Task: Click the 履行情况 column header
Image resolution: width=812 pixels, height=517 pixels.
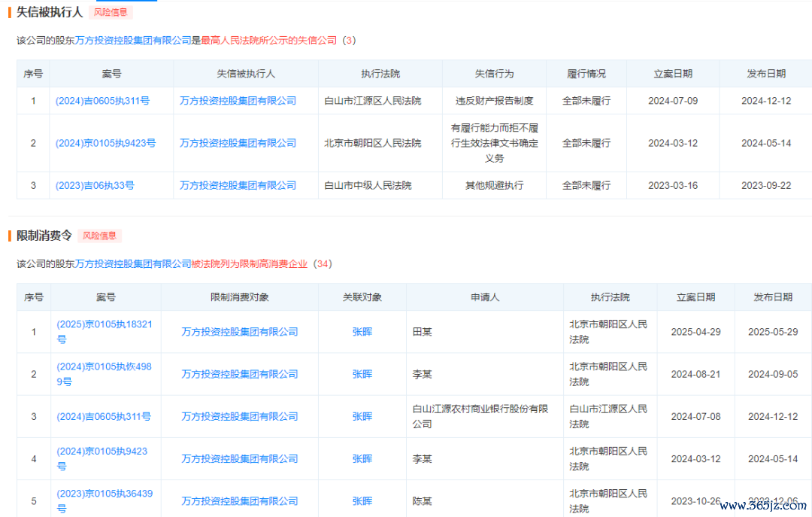Action: [x=586, y=74]
